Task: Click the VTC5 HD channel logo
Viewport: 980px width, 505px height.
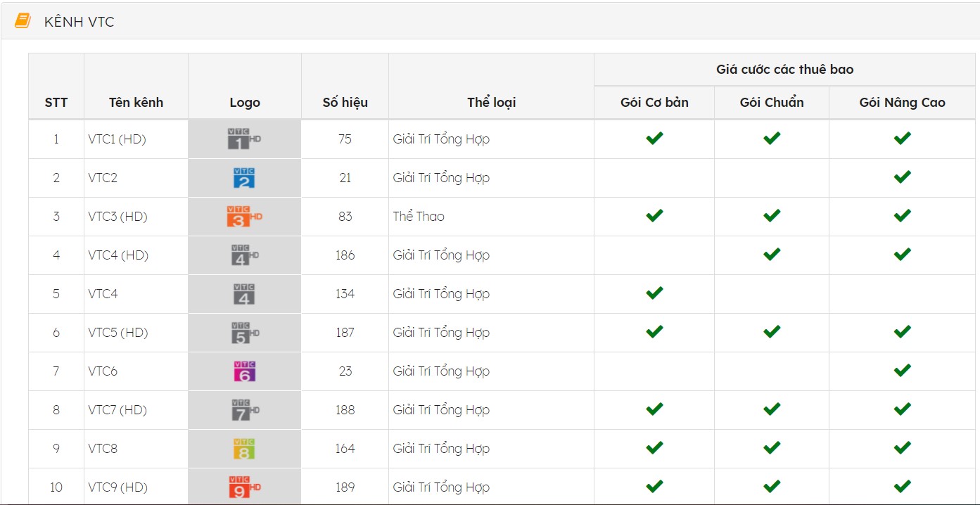Action: coord(245,333)
